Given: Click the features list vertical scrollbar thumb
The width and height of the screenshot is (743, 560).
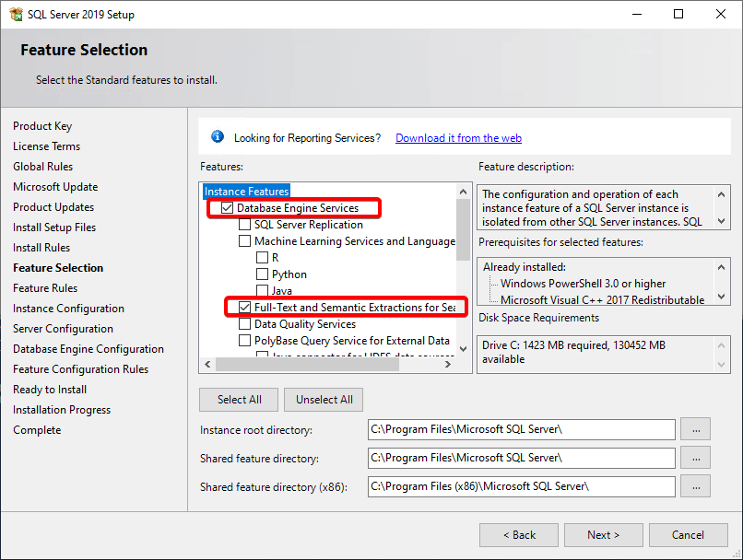Looking at the screenshot, I should click(464, 229).
